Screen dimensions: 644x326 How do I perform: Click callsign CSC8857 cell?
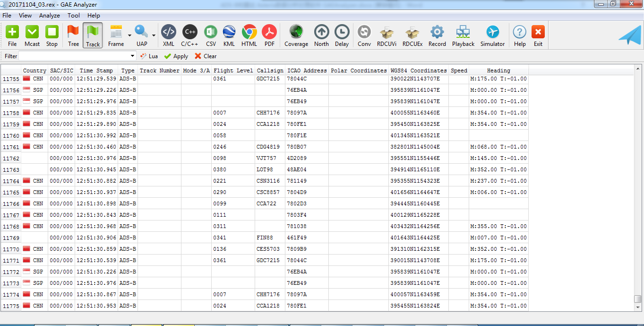pos(270,192)
